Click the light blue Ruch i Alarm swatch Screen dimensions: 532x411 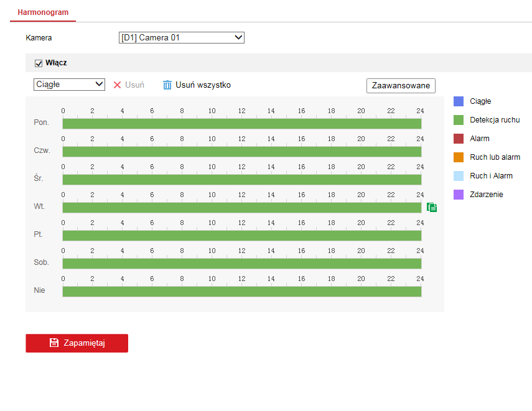(x=459, y=175)
